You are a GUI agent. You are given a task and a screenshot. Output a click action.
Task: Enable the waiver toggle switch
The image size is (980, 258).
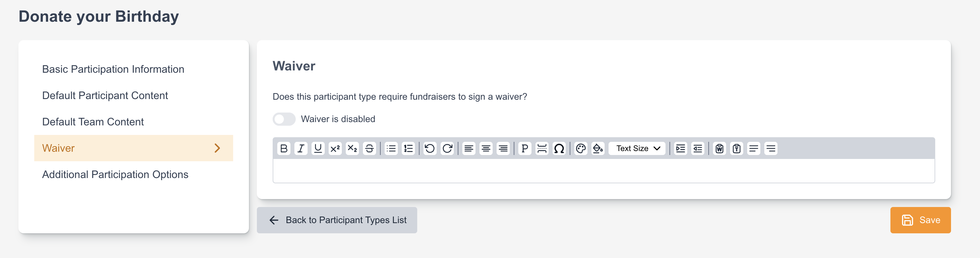(x=284, y=119)
